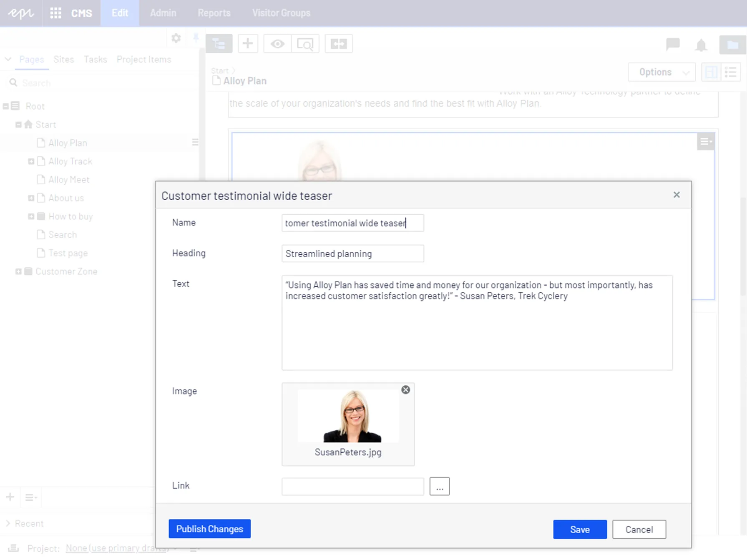Focus the Heading input field

(353, 254)
